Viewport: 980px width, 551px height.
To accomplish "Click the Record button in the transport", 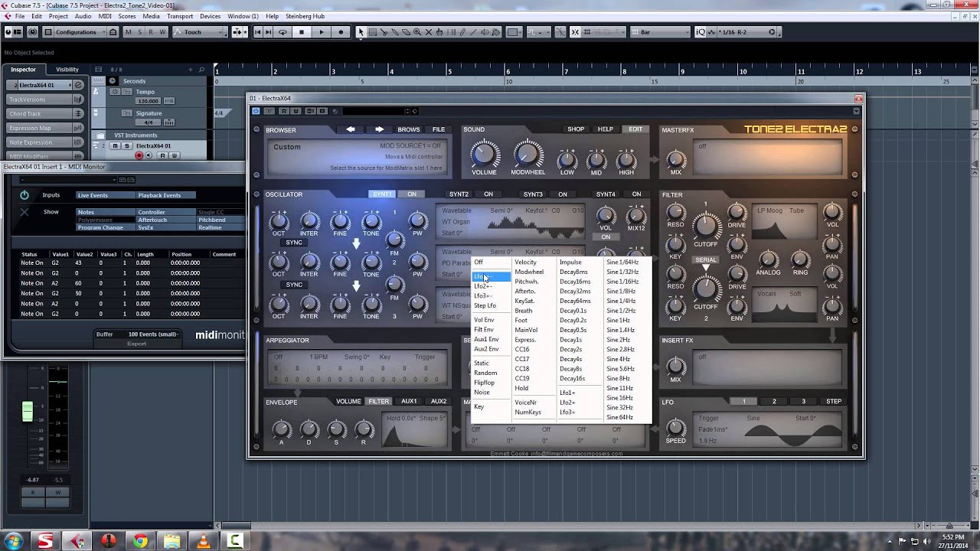I will 341,32.
